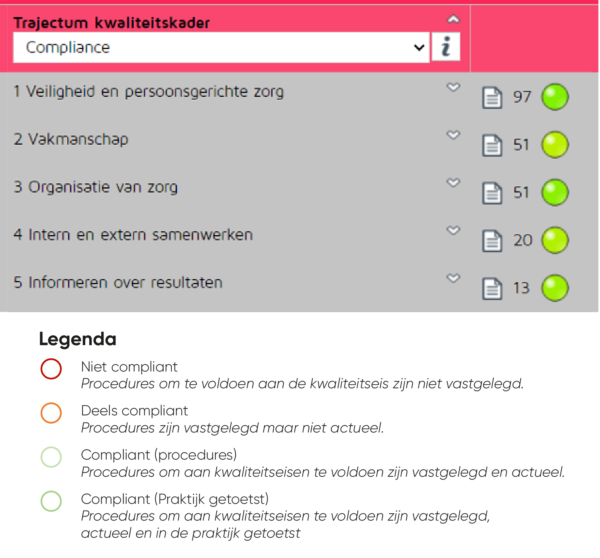Open the Compliance dropdown selector

(221, 47)
